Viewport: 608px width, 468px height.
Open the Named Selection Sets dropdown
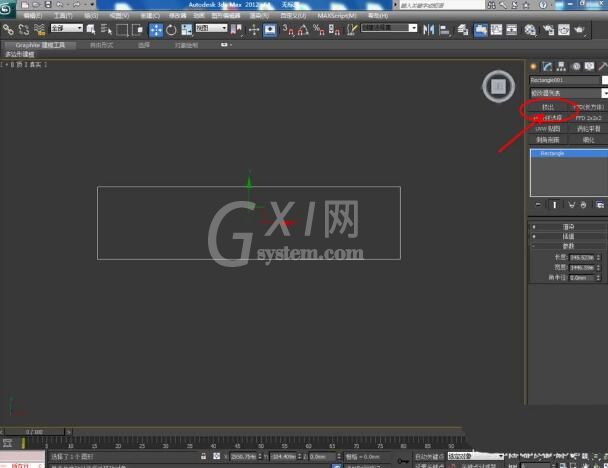click(389, 28)
